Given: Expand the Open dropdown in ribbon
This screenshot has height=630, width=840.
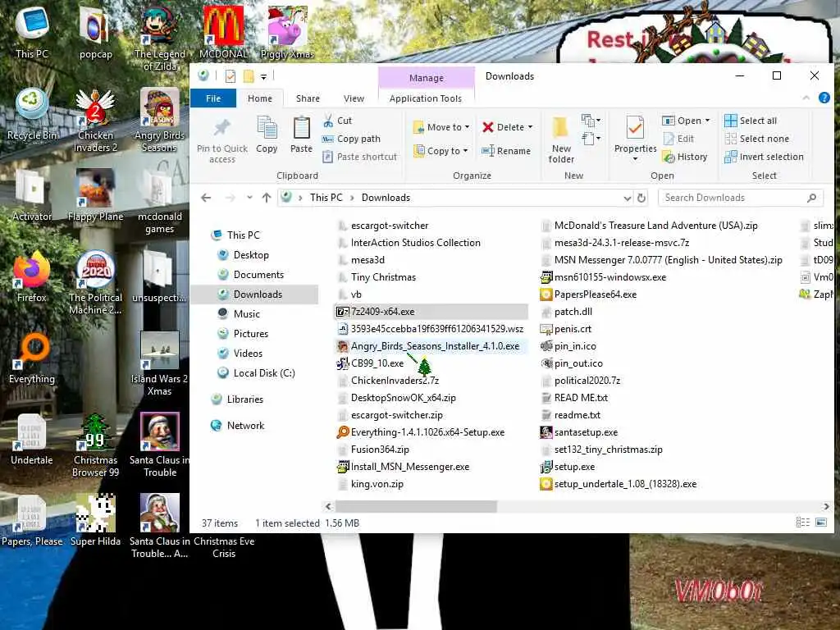Looking at the screenshot, I should pyautogui.click(x=707, y=121).
